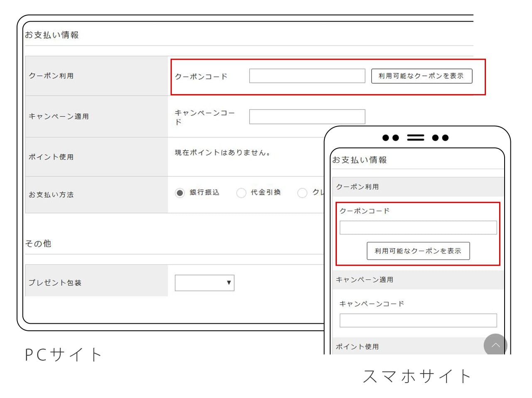532x398 pixels.
Task: Click the smartphone ポイント使用 section header
Action: click(x=418, y=346)
